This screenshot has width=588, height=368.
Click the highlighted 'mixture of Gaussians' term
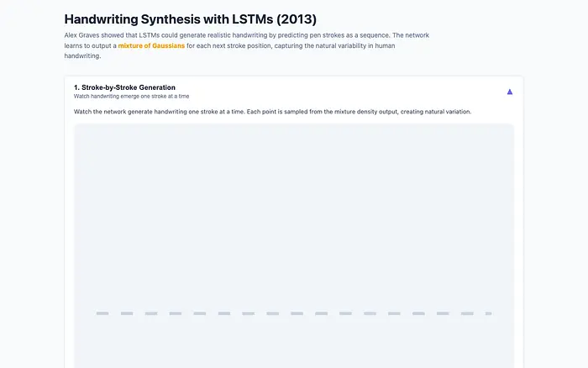click(x=150, y=45)
